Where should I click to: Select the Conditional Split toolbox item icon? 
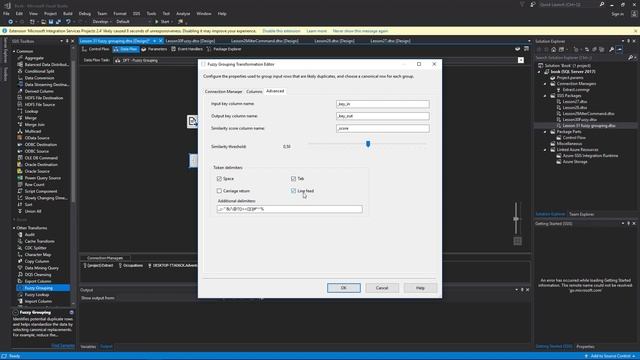[x=20, y=71]
